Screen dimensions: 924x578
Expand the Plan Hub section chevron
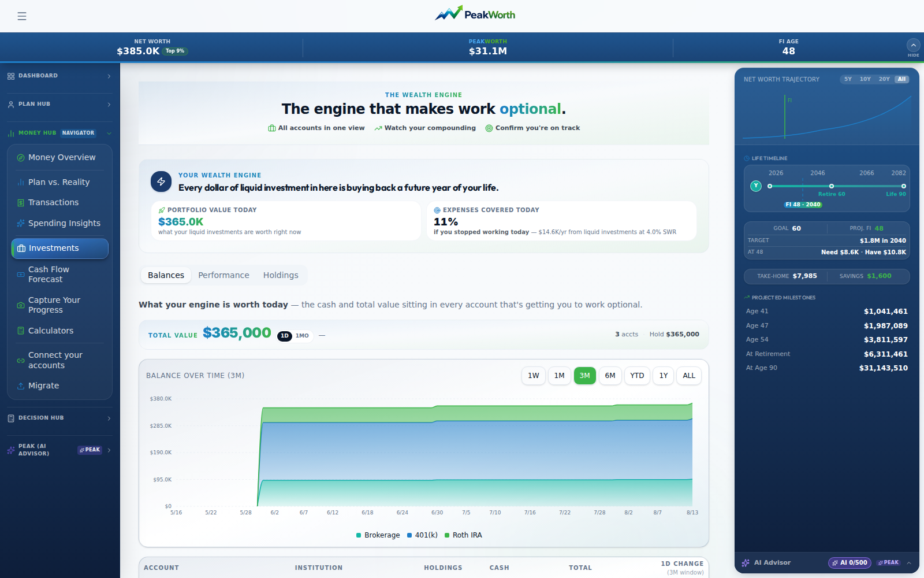click(109, 105)
